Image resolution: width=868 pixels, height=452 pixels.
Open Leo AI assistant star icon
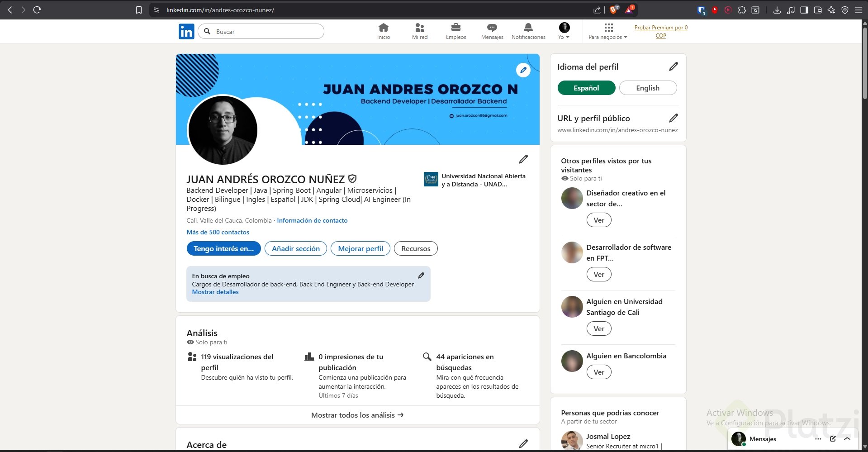click(831, 10)
